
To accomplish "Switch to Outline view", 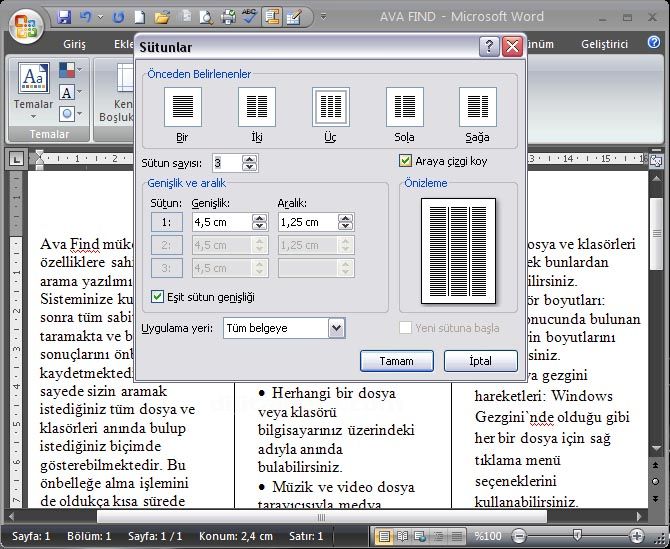I will click(x=438, y=536).
